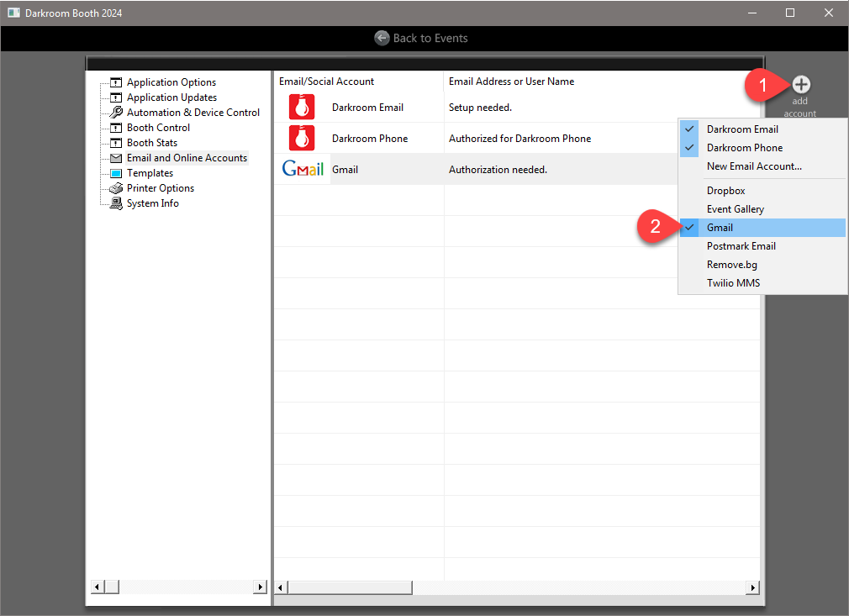Screen dimensions: 849x616
Task: Click the Printer Options printer icon
Action: coord(116,188)
